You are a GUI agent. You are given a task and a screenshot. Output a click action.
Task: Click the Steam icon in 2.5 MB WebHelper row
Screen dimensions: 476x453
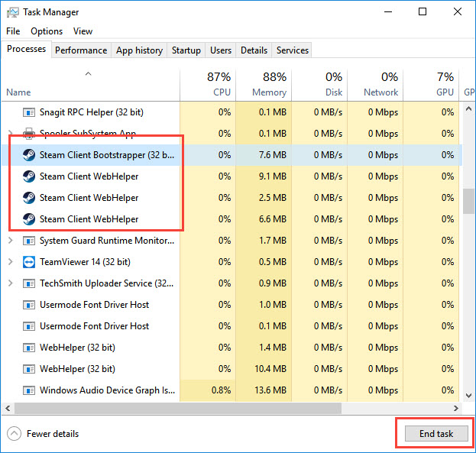[x=29, y=198]
